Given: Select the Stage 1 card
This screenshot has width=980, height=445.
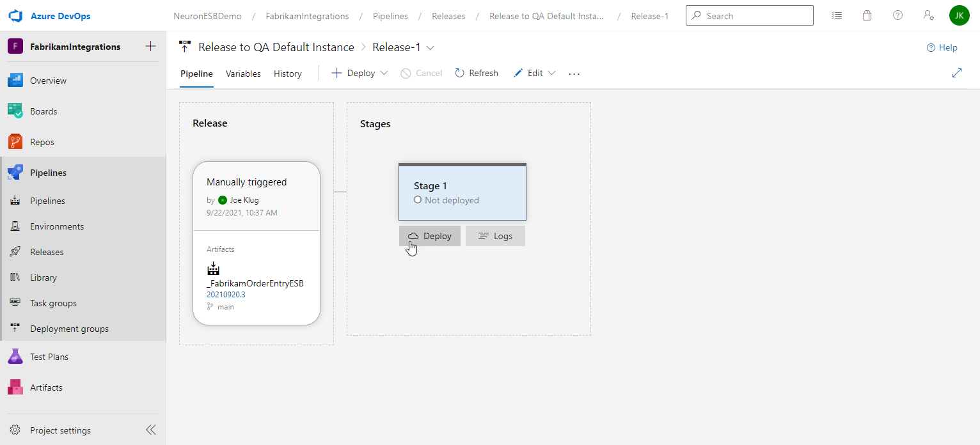Looking at the screenshot, I should (462, 192).
